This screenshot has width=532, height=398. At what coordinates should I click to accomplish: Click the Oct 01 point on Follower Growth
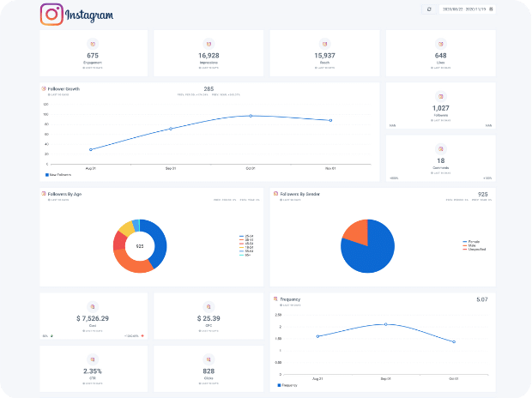coord(251,116)
